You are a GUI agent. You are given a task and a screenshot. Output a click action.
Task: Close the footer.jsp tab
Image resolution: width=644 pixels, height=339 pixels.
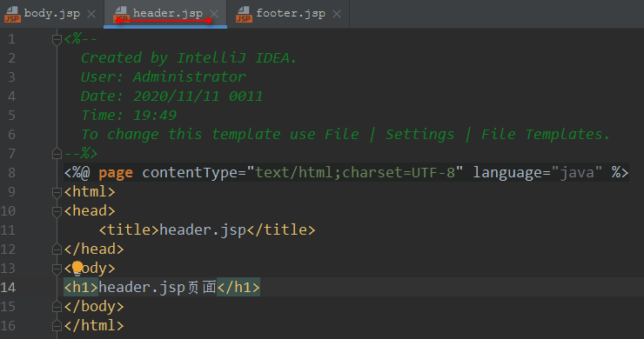coord(337,14)
